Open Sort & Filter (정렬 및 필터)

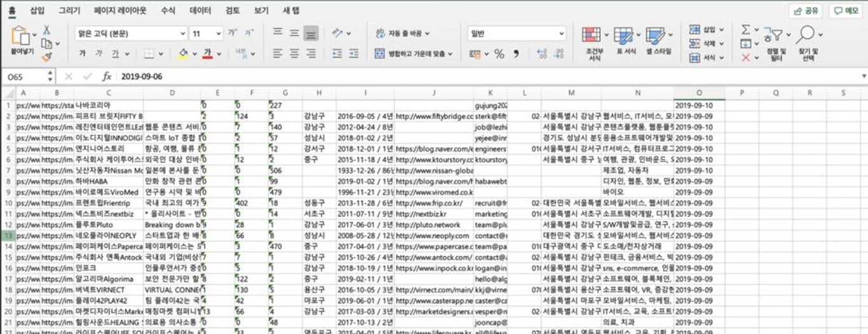[776, 43]
